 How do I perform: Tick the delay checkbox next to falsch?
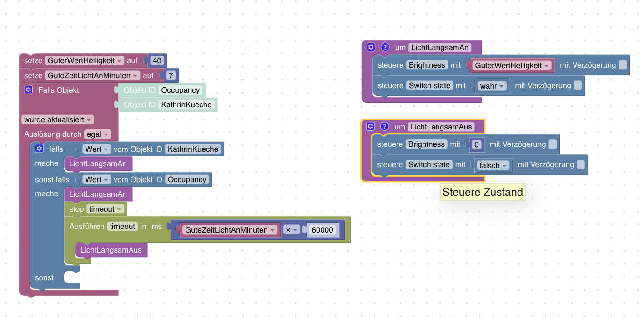[x=581, y=164]
